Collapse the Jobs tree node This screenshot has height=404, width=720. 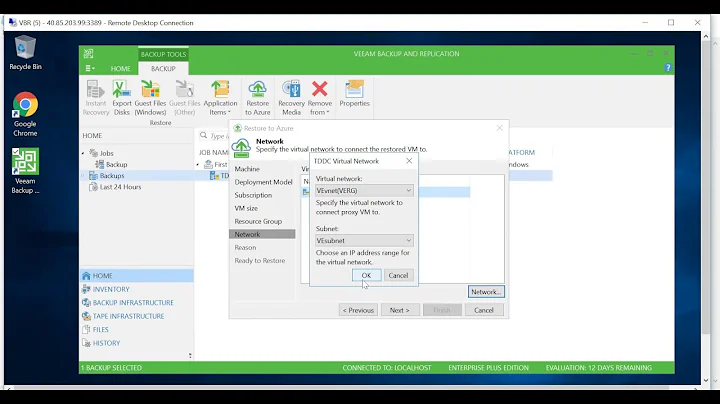point(83,153)
